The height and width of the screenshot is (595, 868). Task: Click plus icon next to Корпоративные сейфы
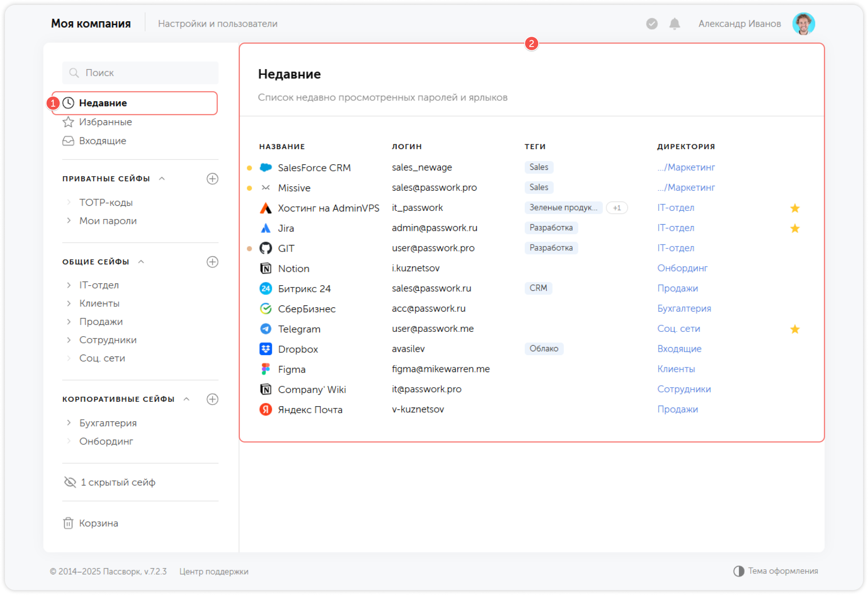(212, 399)
